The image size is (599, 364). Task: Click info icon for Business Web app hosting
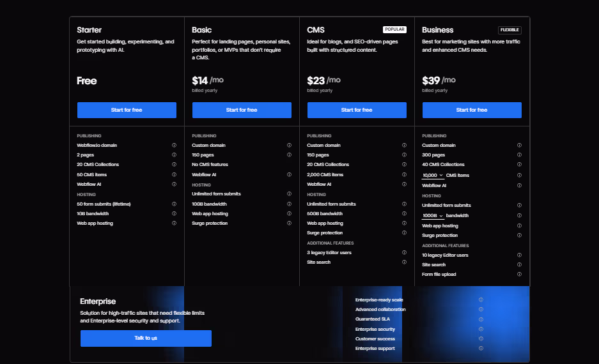519,225
